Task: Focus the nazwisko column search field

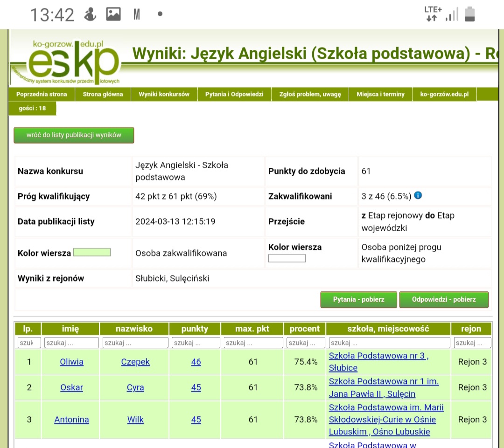Action: click(x=135, y=343)
